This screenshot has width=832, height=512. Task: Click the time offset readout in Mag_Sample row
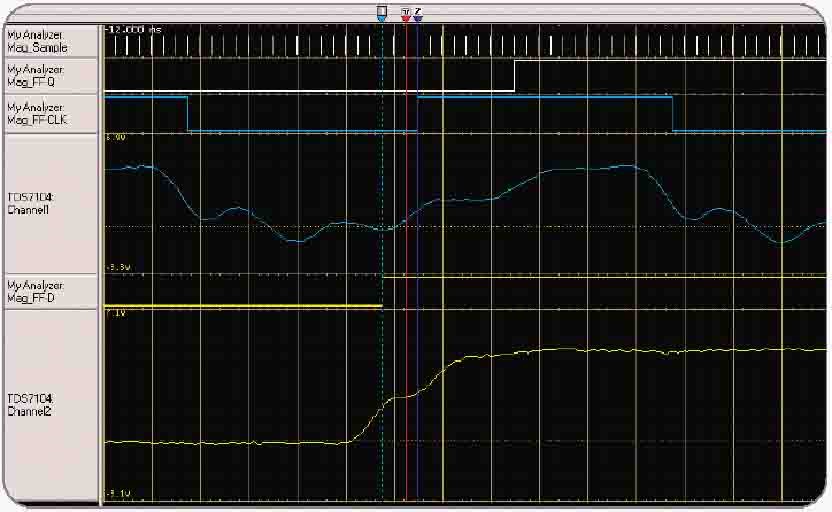[133, 30]
